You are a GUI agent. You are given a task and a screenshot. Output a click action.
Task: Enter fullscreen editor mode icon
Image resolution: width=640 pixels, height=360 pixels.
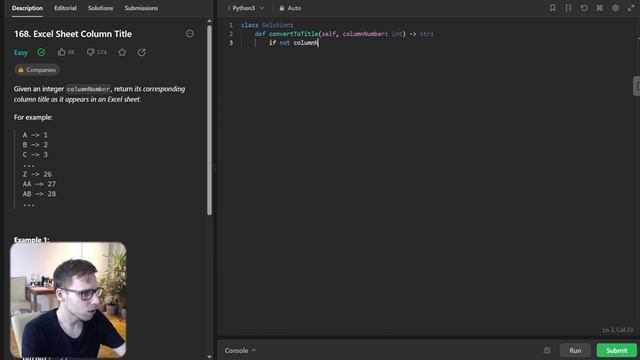(631, 8)
